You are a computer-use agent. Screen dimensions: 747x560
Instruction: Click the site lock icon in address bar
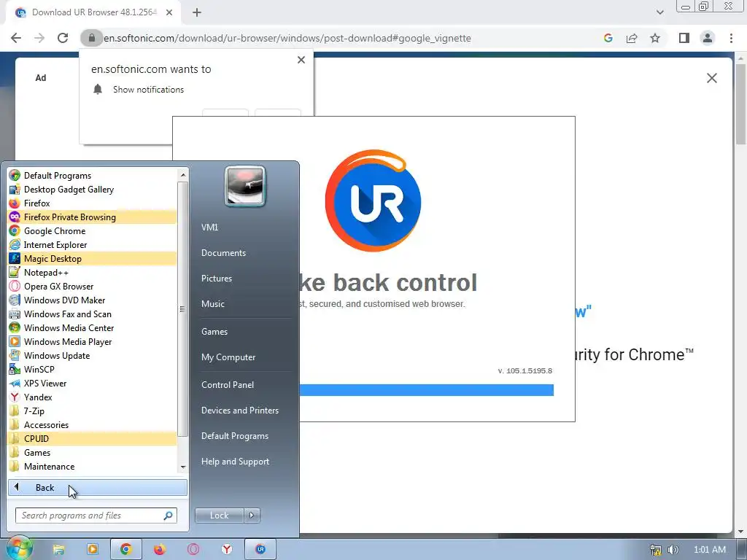pos(91,38)
